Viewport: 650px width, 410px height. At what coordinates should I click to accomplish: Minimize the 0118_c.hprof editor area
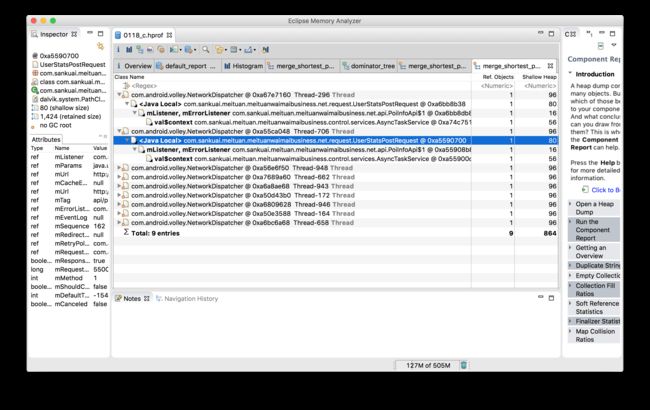pyautogui.click(x=540, y=33)
